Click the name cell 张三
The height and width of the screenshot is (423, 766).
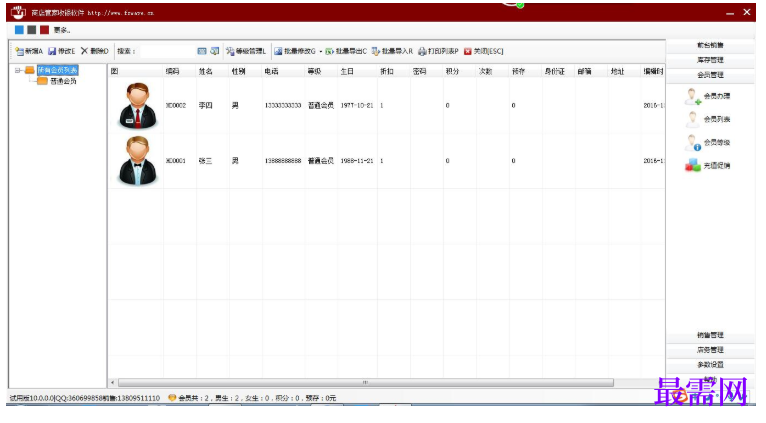206,161
